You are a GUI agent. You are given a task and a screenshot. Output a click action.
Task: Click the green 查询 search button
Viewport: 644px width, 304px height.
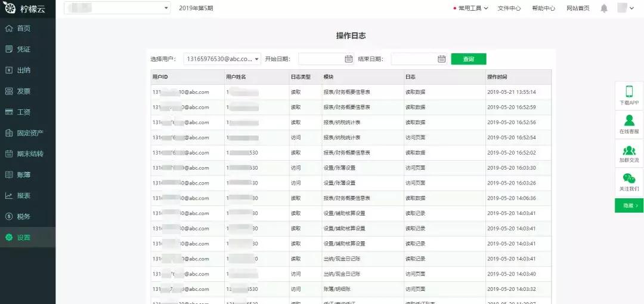[x=469, y=59]
